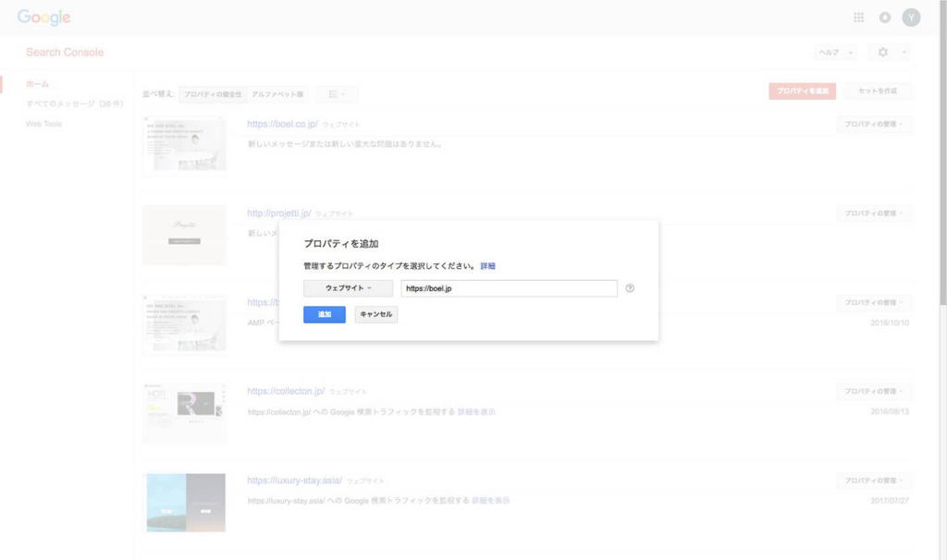Open the https://collecton.jp/ property link

286,391
